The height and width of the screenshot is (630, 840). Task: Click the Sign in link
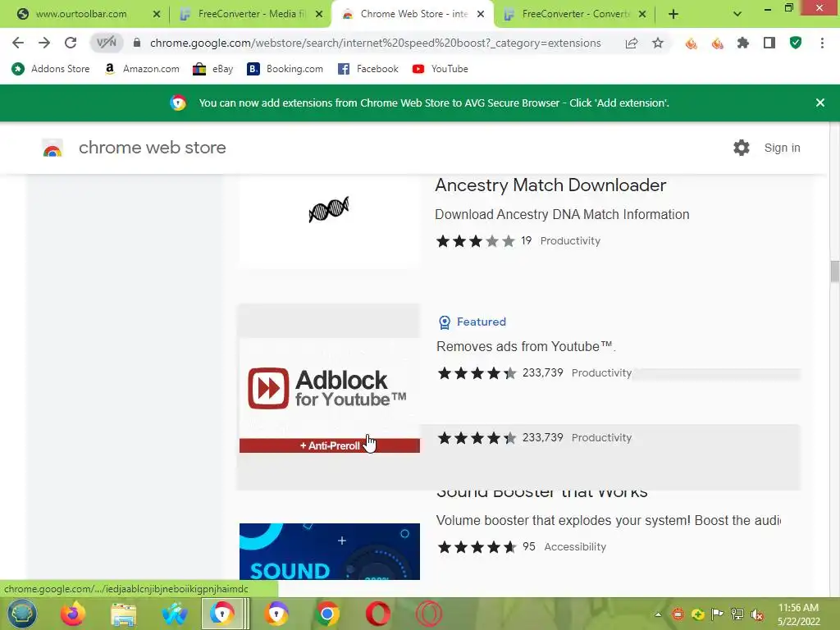tap(782, 148)
